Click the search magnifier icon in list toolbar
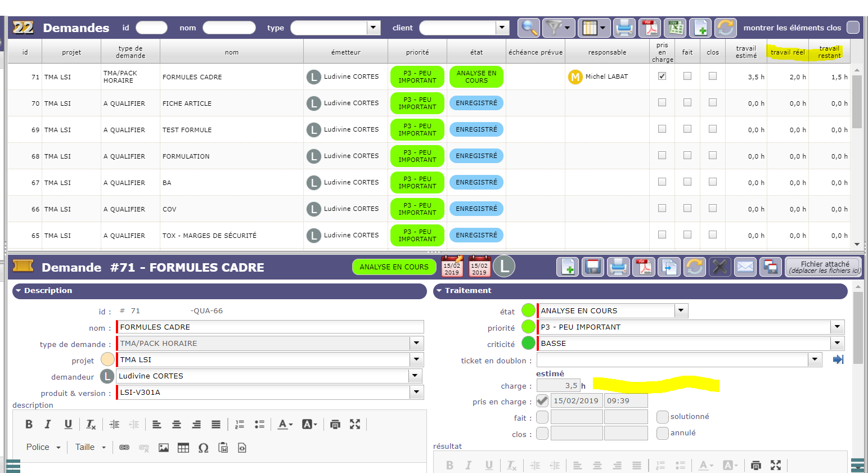The image size is (868, 473). [x=528, y=28]
